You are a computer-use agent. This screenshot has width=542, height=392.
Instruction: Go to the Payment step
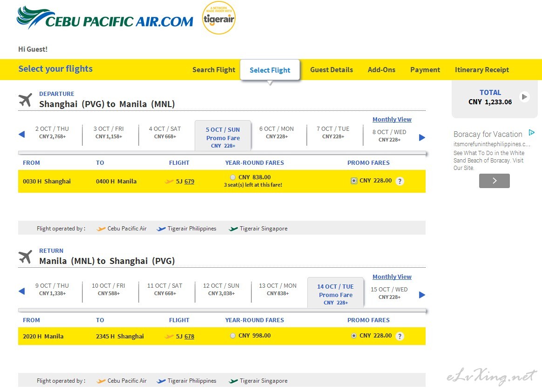pos(425,70)
